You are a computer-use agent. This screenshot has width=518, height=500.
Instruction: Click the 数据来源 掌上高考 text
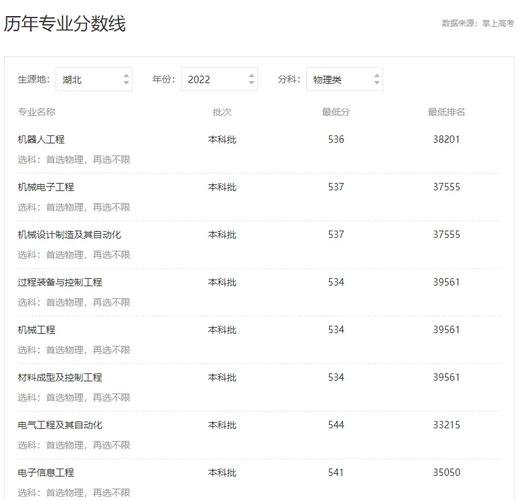pos(478,23)
